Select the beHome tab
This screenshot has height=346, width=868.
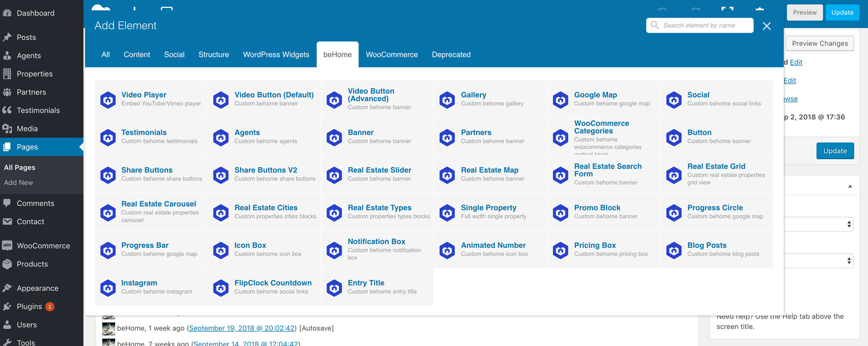[x=337, y=54]
